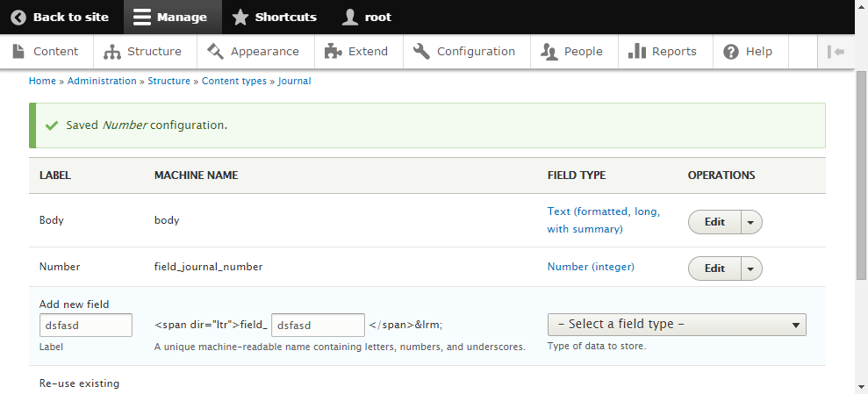Open the Extend modules page
This screenshot has width=868, height=394.
pos(356,52)
